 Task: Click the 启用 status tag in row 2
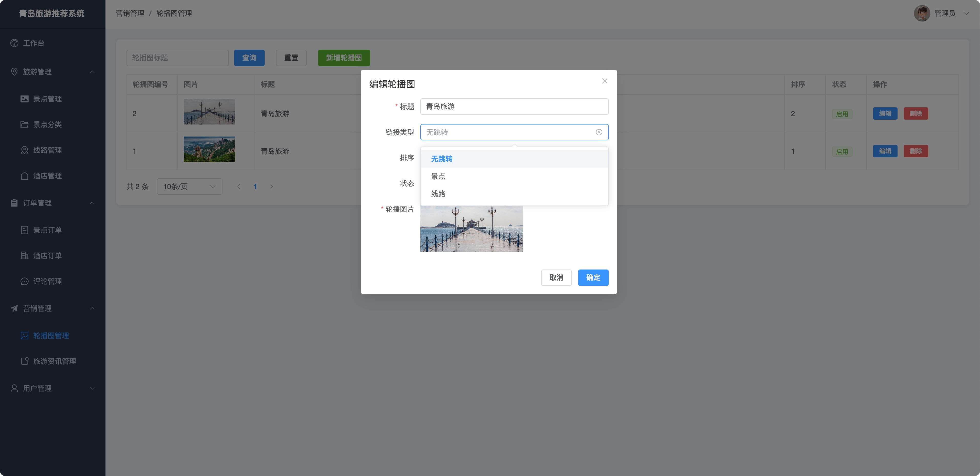(x=842, y=114)
